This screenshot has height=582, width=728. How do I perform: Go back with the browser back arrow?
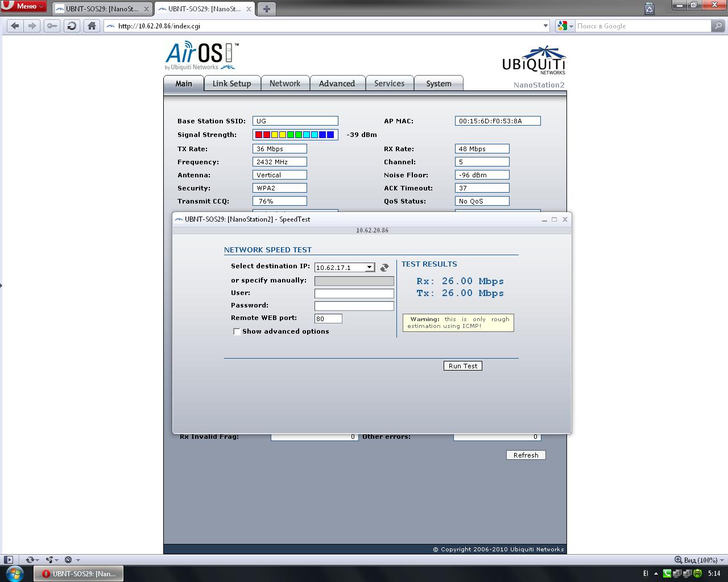(x=15, y=26)
